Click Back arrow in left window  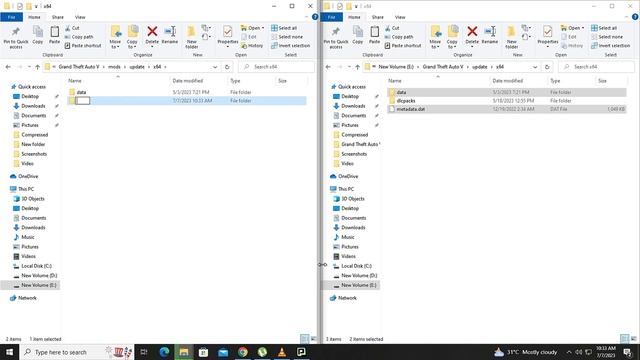[8, 67]
